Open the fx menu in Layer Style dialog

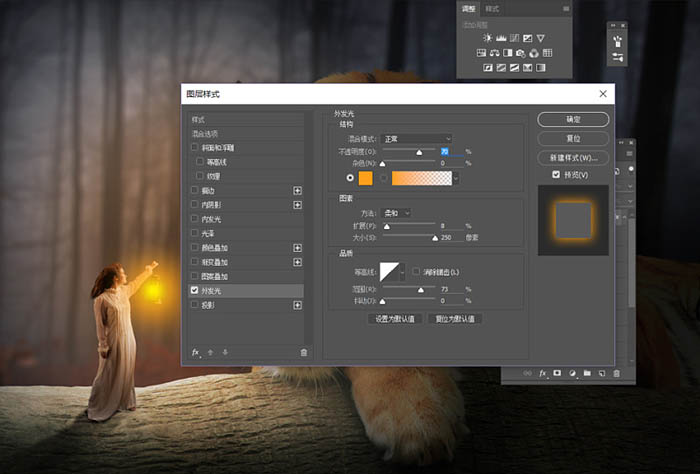point(196,352)
